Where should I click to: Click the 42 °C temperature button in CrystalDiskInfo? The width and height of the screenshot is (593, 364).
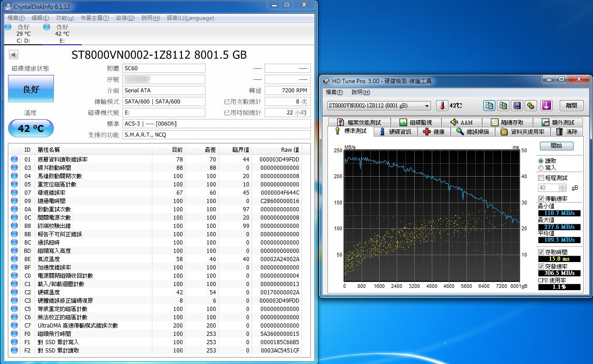tap(31, 128)
